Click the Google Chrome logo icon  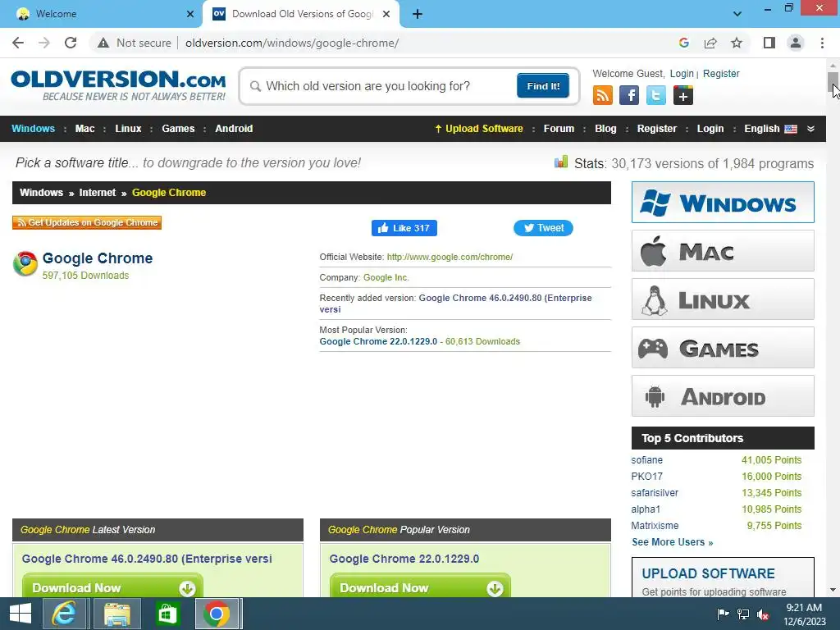pyautogui.click(x=25, y=263)
